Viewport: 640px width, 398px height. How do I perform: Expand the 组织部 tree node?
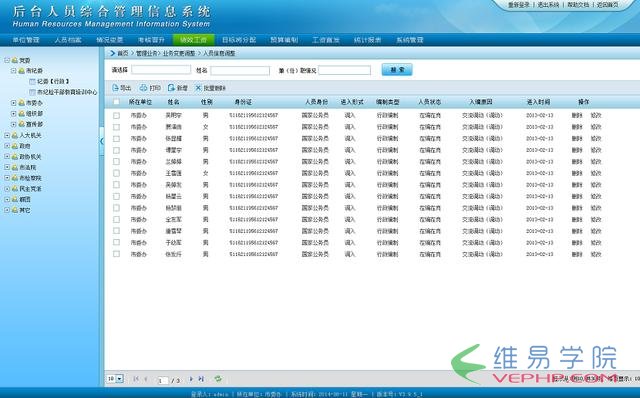[13, 113]
